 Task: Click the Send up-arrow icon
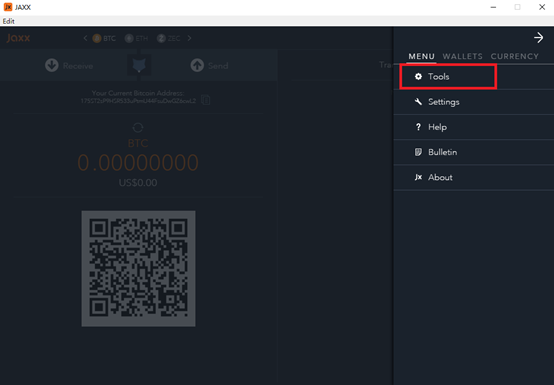[x=197, y=65]
